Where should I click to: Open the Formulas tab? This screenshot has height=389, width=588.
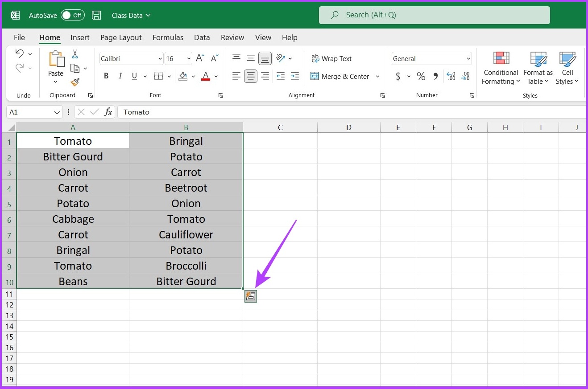pyautogui.click(x=168, y=37)
